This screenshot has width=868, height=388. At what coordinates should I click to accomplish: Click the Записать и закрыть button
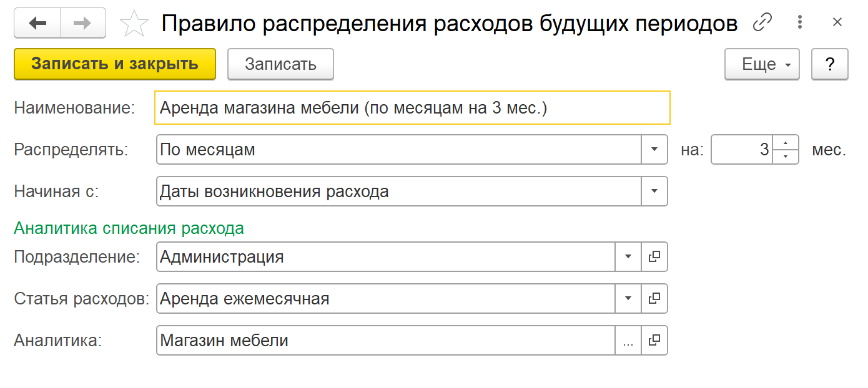(x=115, y=64)
